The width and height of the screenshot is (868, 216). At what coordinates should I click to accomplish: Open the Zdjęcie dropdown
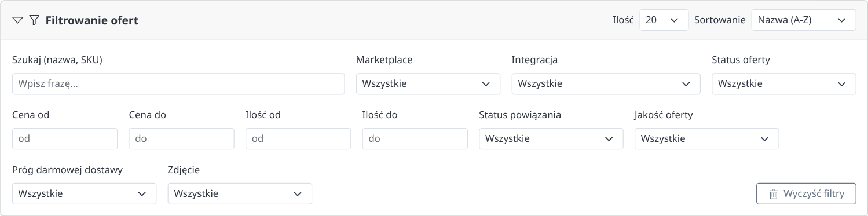tap(240, 193)
